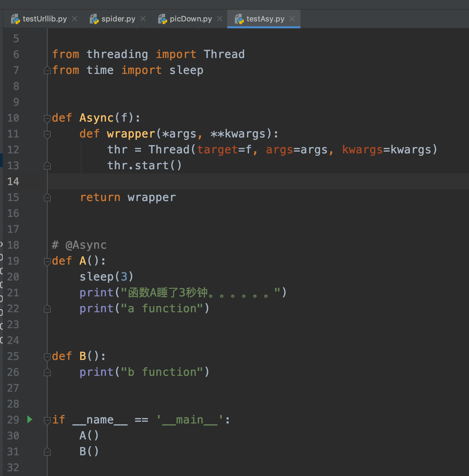Click the fold end marker at line 31
Viewport: 469px width, 476px height.
(x=47, y=452)
